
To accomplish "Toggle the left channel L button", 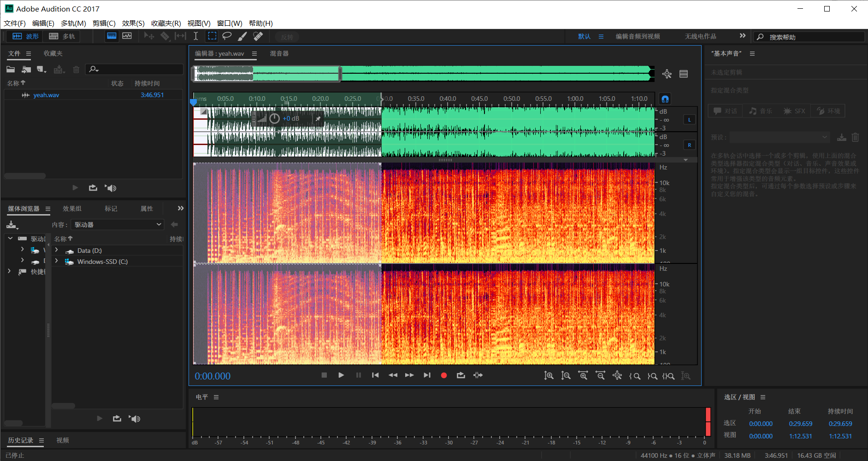I will (x=689, y=120).
